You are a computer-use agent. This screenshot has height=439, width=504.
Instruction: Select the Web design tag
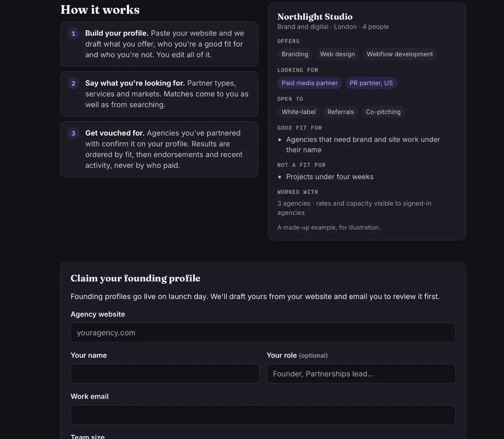tap(337, 54)
